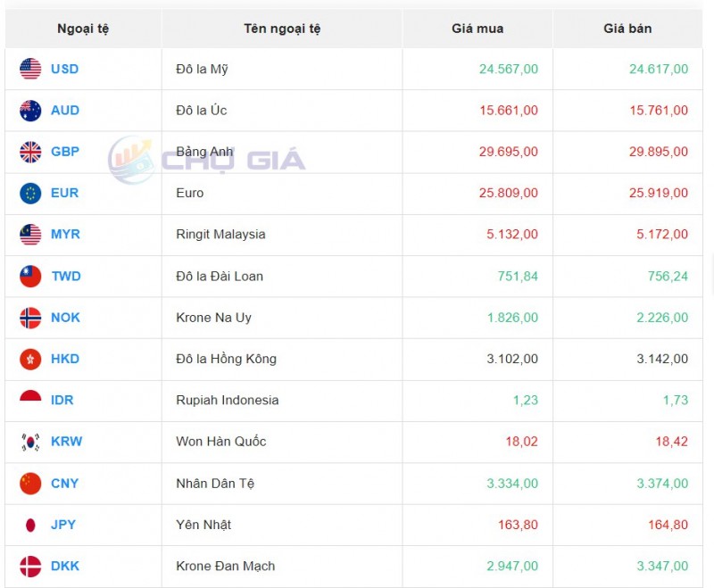Open the HKD currency code link

click(65, 359)
